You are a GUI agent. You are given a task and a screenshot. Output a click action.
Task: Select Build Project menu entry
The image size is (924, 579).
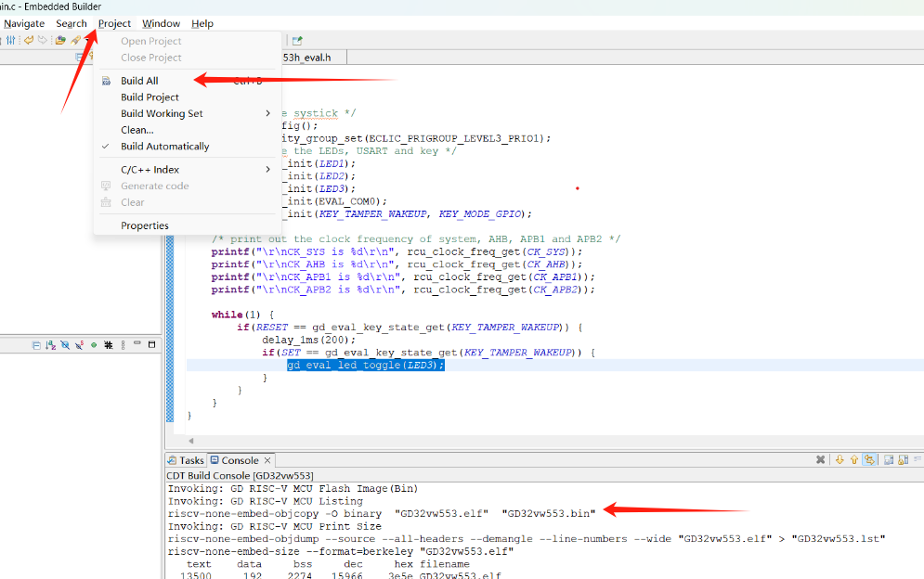click(x=150, y=97)
